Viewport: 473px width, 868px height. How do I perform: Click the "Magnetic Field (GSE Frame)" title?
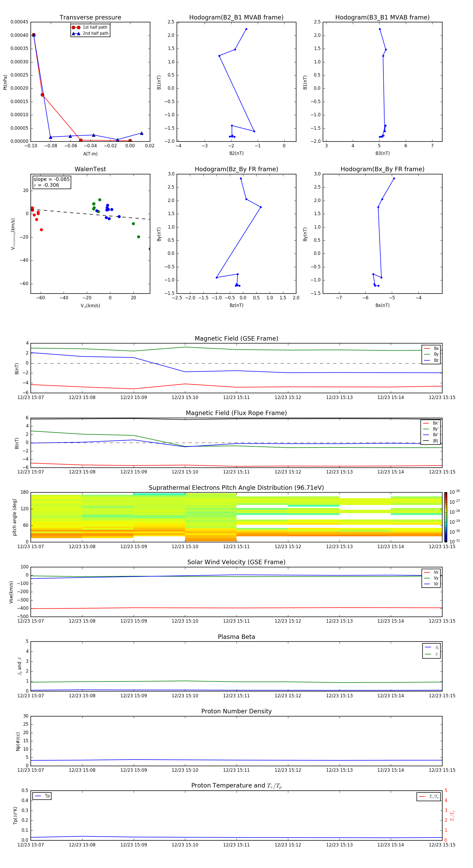pyautogui.click(x=236, y=339)
